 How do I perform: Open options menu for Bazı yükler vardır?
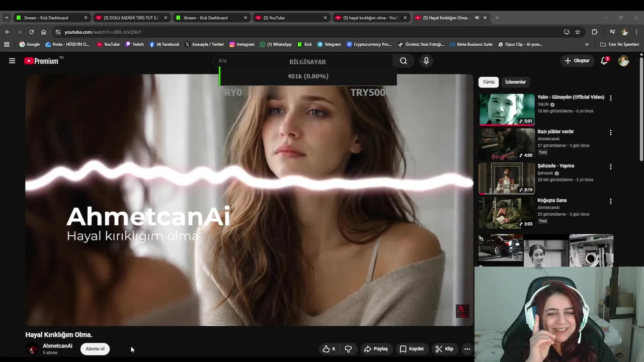[611, 133]
